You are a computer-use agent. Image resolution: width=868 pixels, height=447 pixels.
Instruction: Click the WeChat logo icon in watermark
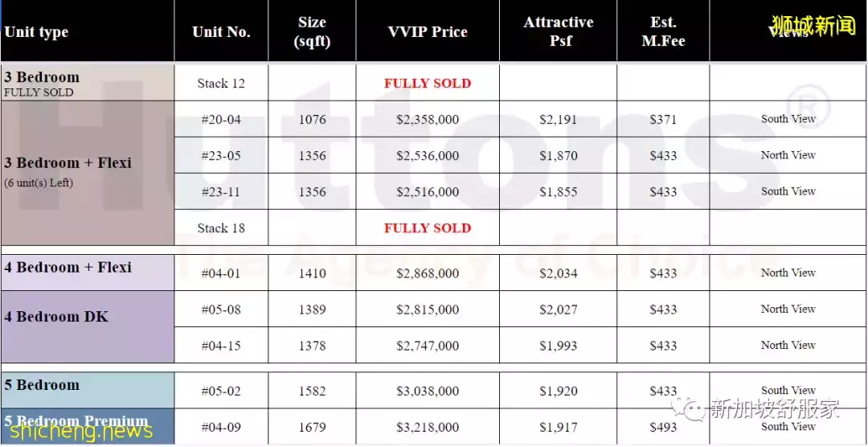(x=692, y=408)
